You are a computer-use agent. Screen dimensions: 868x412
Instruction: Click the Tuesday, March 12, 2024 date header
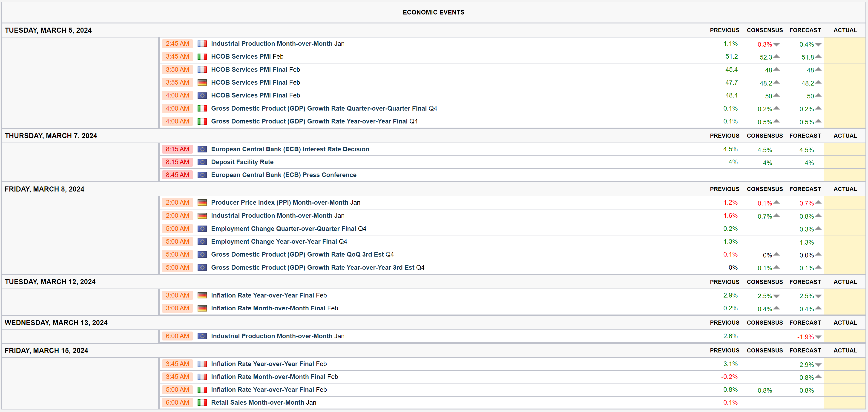tap(50, 282)
